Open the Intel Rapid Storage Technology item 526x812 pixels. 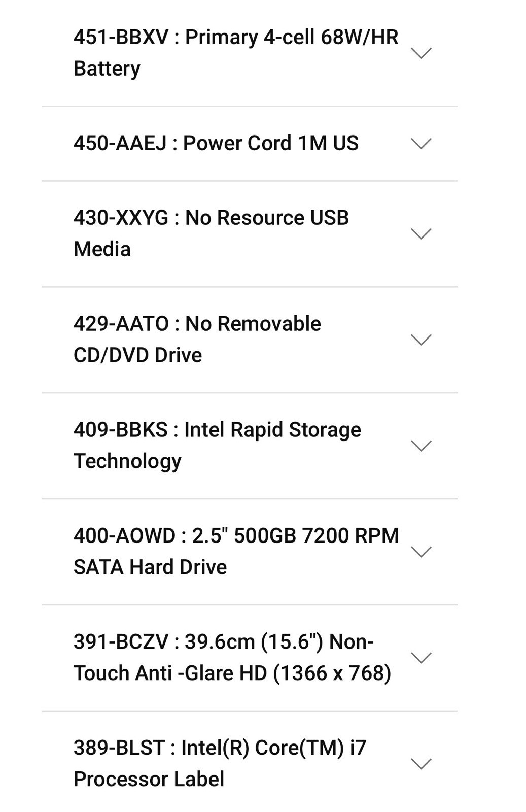click(x=250, y=446)
